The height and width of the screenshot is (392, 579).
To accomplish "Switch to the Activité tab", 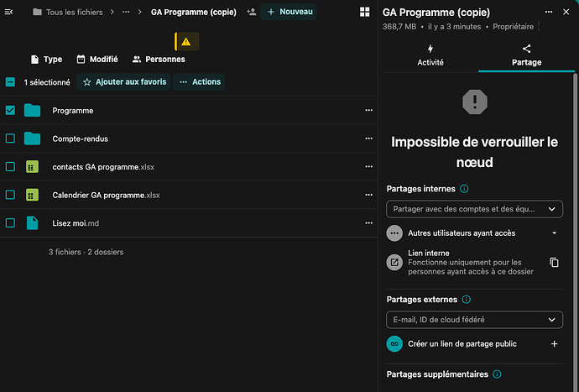I will point(430,55).
